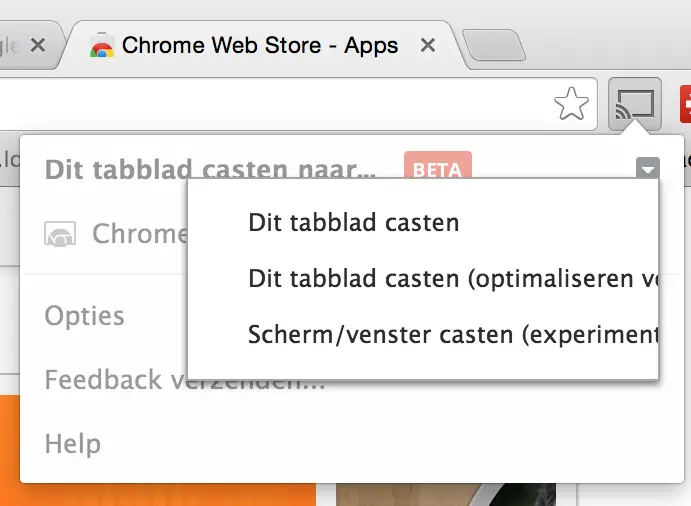Click the Google Cast toolbar icon

click(x=635, y=104)
